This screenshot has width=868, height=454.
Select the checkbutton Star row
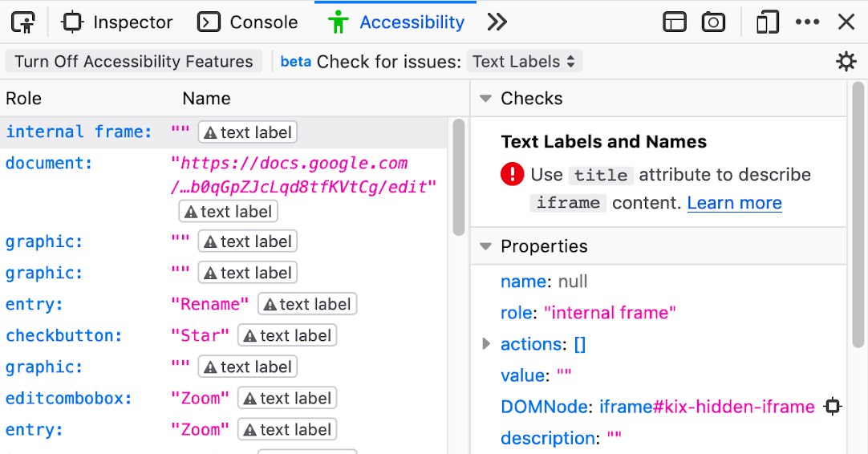224,335
